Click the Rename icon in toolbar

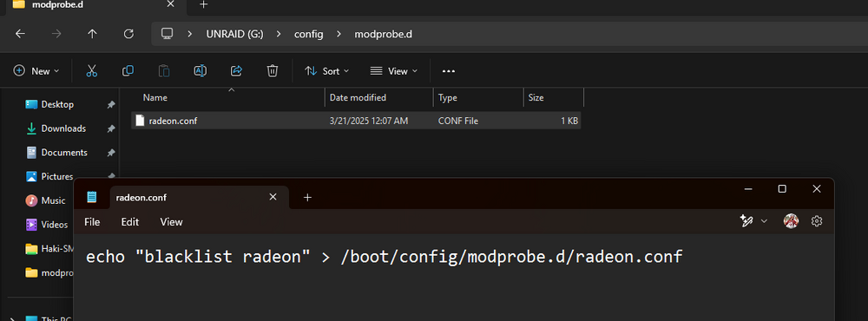click(200, 71)
